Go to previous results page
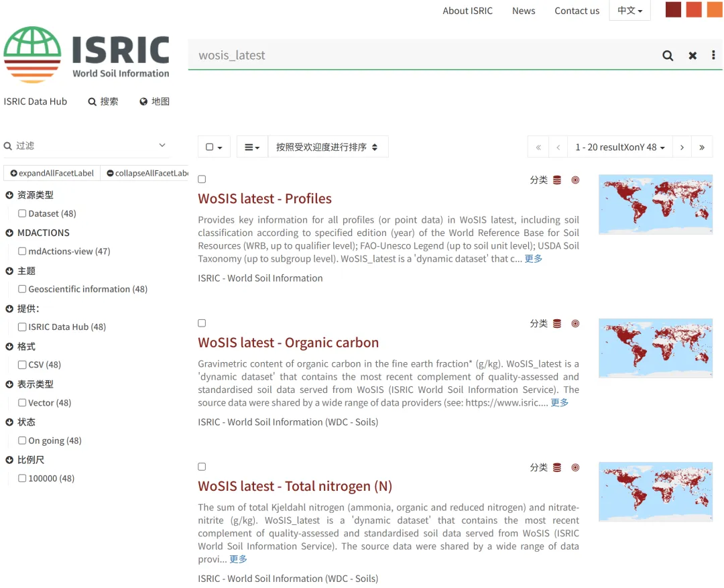 558,148
